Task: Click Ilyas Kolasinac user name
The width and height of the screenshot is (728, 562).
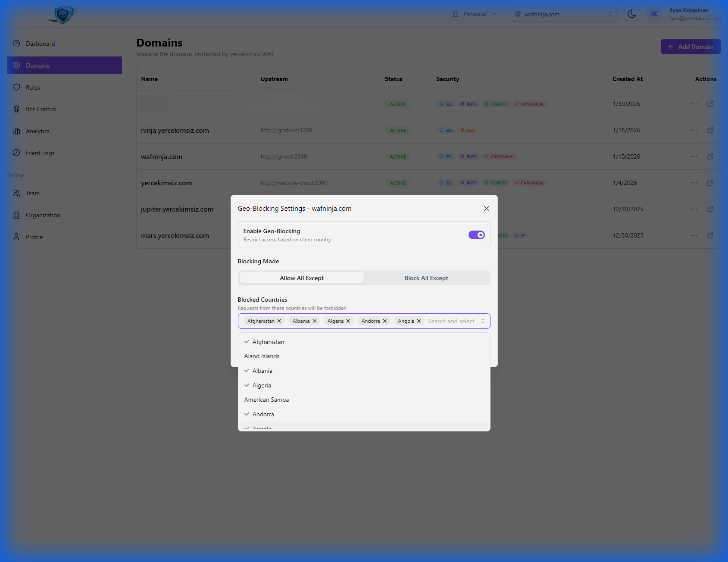Action: (x=689, y=10)
